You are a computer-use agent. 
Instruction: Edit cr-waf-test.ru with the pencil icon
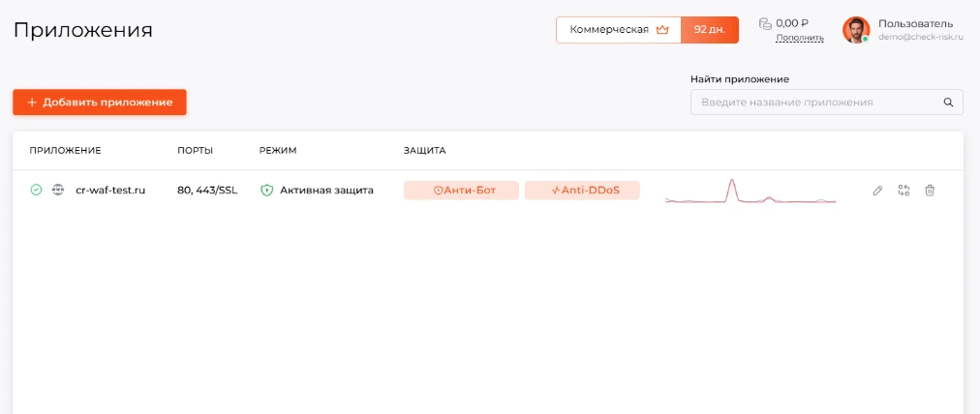[877, 191]
